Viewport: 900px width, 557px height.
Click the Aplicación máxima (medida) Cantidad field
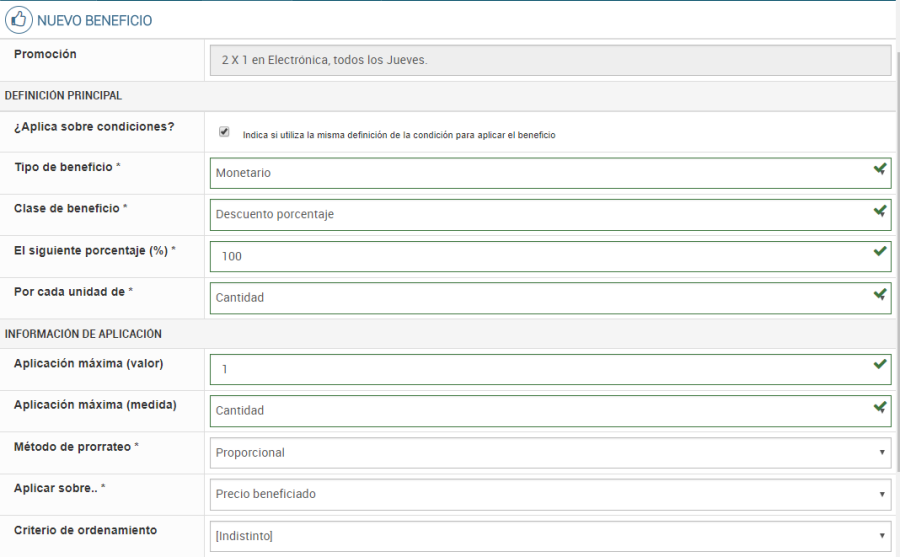coord(540,411)
